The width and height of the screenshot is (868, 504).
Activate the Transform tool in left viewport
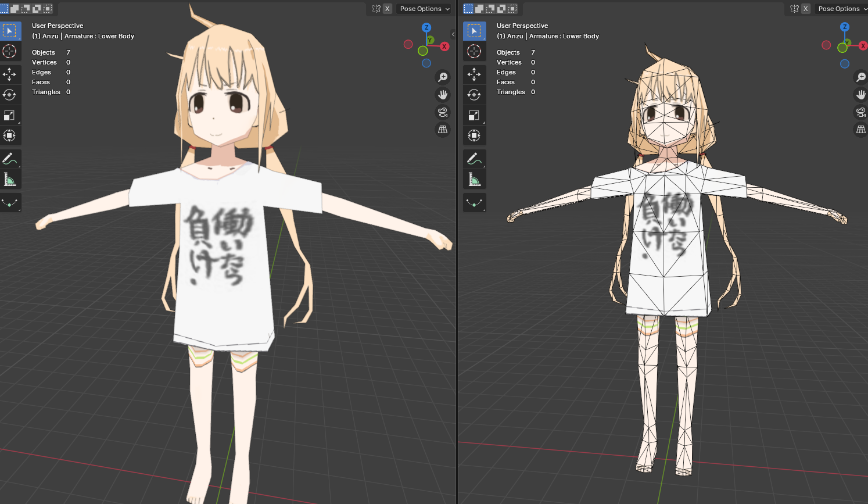pos(10,135)
